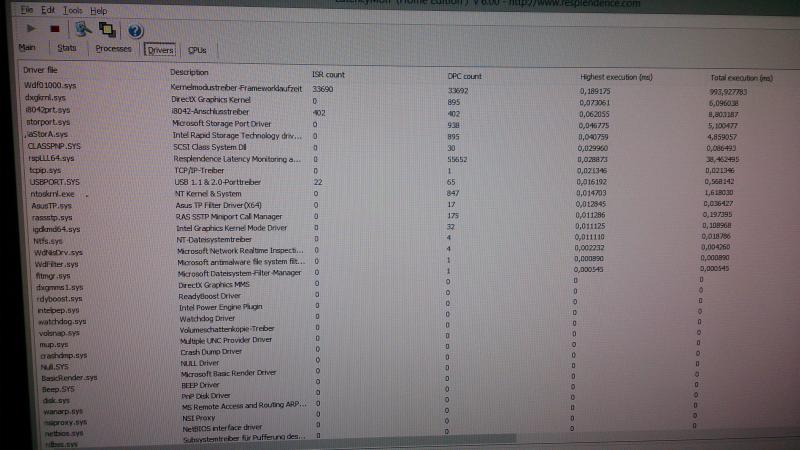The image size is (800, 450).
Task: Sort by Highest execution (ms) column header
Action: click(616, 77)
